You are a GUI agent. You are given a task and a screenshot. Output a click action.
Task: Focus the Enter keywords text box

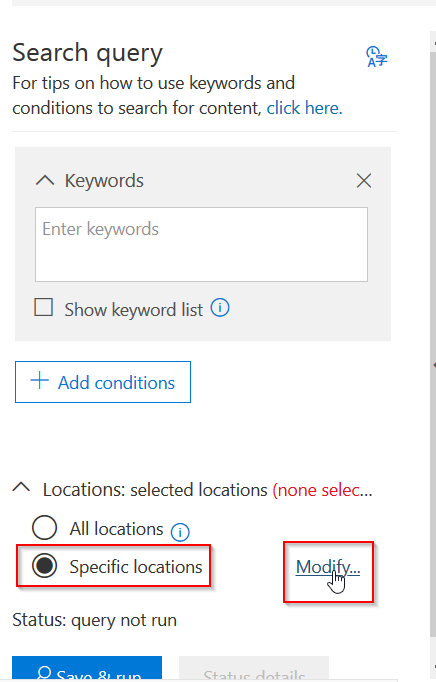click(201, 244)
